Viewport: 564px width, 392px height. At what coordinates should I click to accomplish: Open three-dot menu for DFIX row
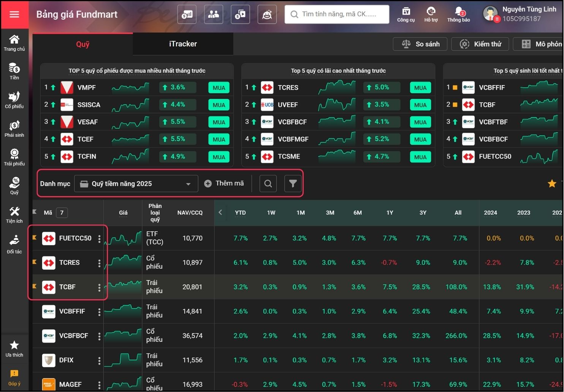[x=99, y=360]
